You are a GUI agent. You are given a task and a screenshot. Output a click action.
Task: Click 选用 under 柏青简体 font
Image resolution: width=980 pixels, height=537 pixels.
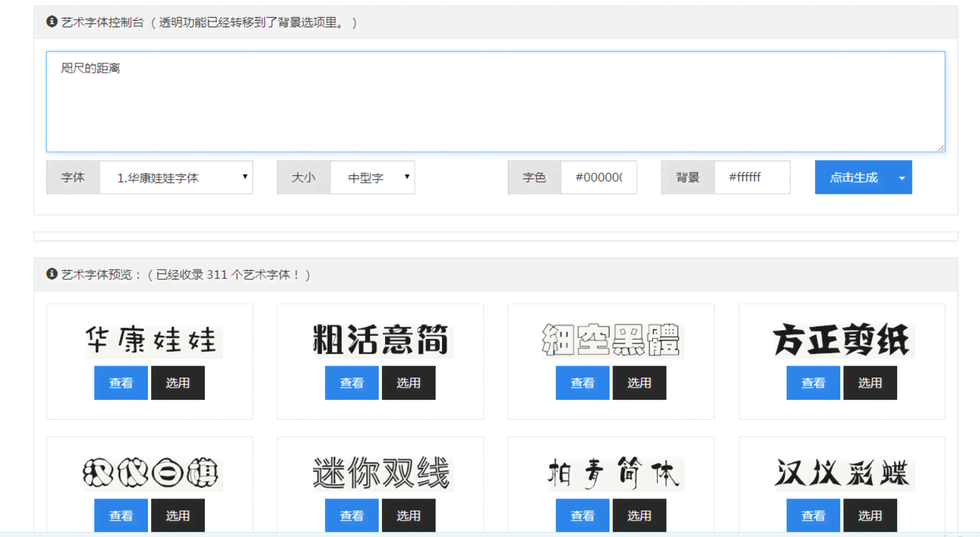coord(639,515)
